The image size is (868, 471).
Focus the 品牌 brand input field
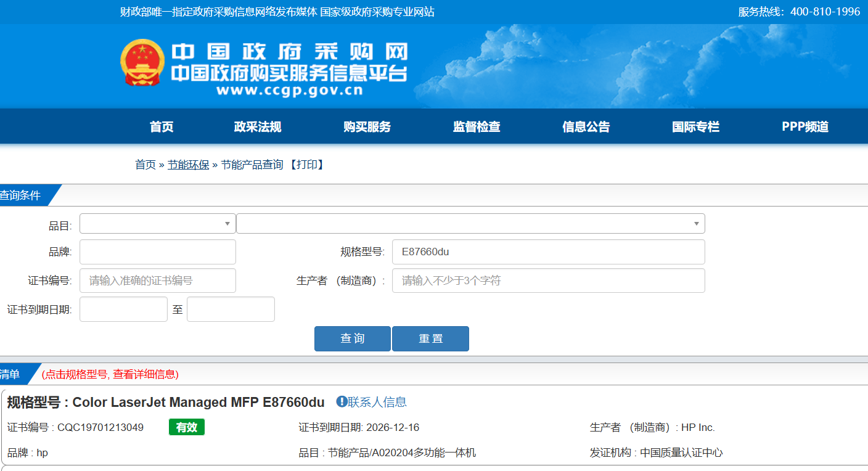pos(157,252)
